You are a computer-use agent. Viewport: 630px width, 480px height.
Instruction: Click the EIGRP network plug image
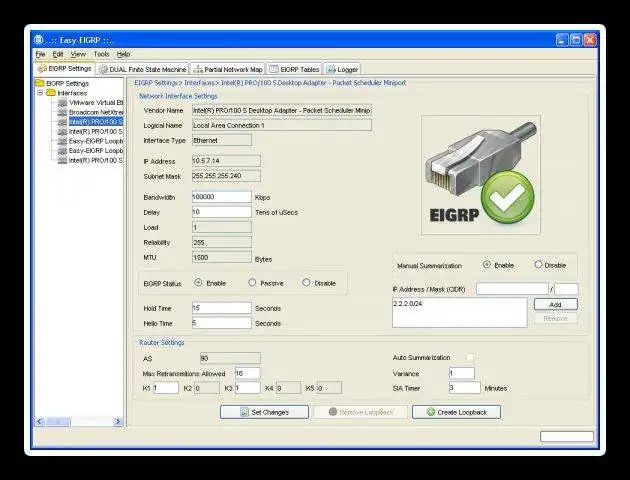[481, 174]
